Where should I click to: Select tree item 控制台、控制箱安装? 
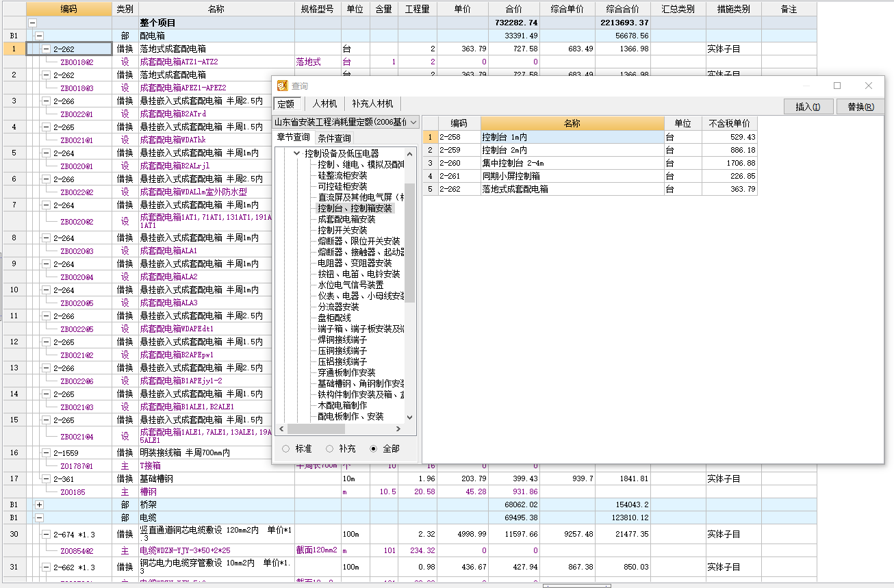pos(355,208)
